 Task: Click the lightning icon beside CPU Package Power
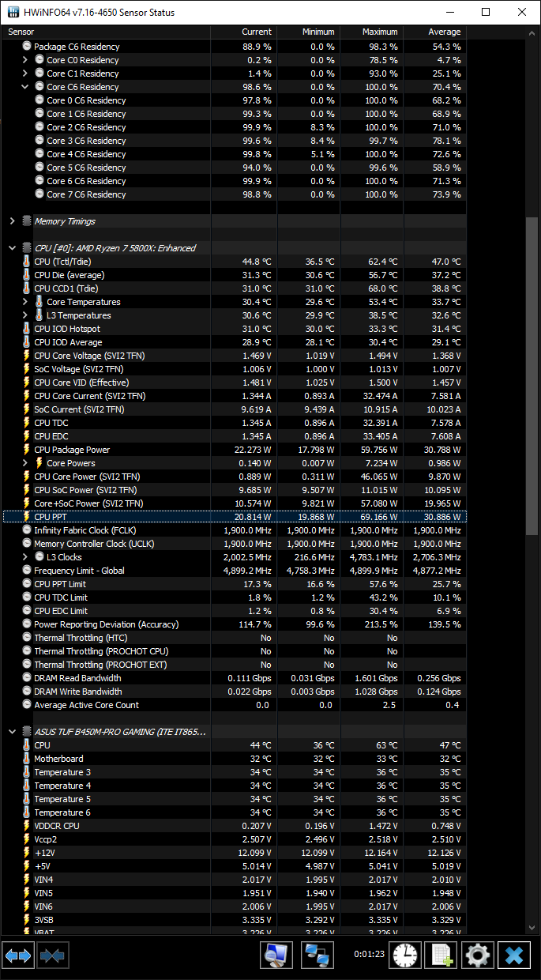point(27,450)
